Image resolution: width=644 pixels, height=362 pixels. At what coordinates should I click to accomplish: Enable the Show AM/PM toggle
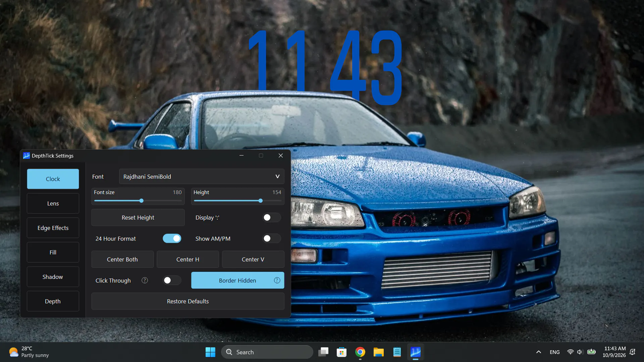[271, 238]
